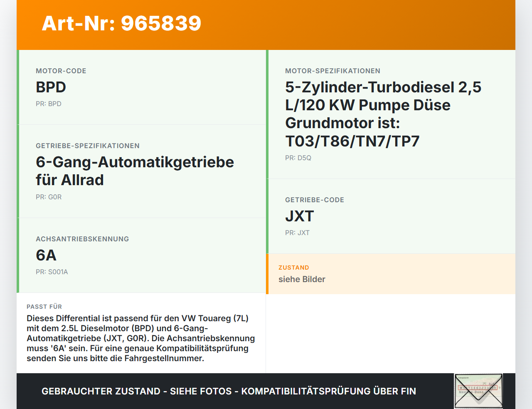Click the PR: G0R text
This screenshot has height=409, width=532.
[x=49, y=197]
